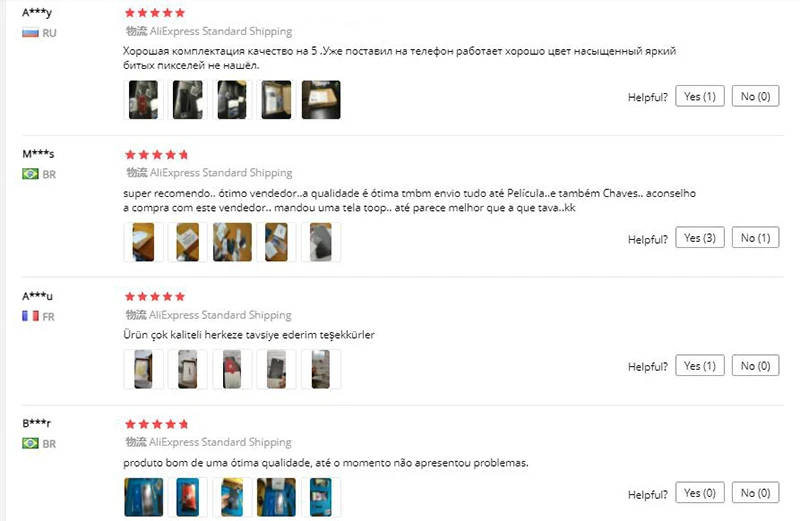Click the five-star rating of A***y's review
The height and width of the screenshot is (521, 800).
click(155, 13)
